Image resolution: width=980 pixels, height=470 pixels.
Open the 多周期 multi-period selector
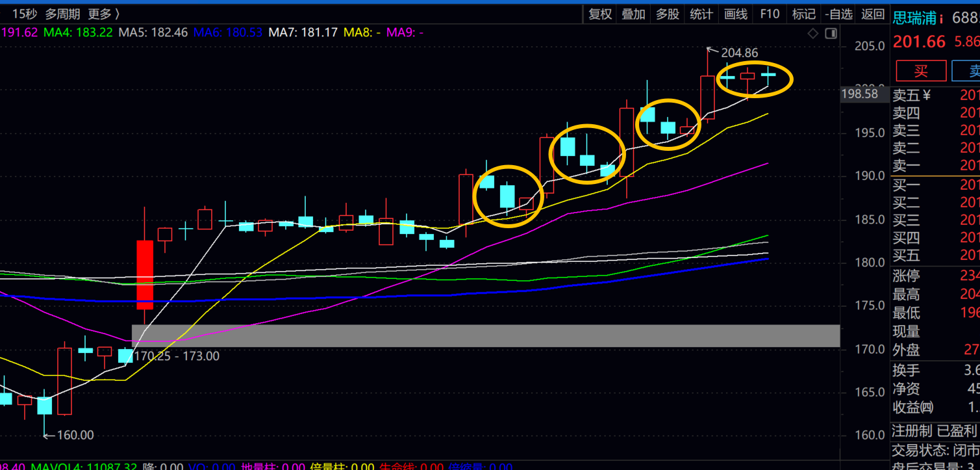(63, 14)
